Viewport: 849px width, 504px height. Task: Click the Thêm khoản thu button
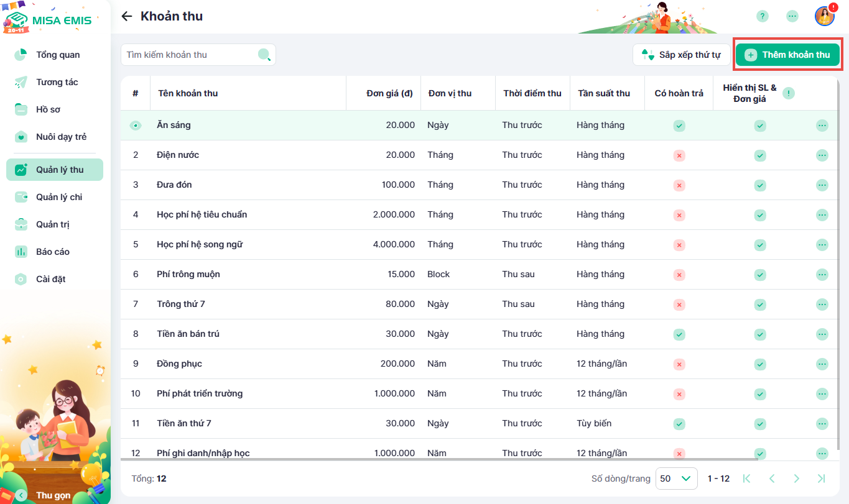pos(787,55)
